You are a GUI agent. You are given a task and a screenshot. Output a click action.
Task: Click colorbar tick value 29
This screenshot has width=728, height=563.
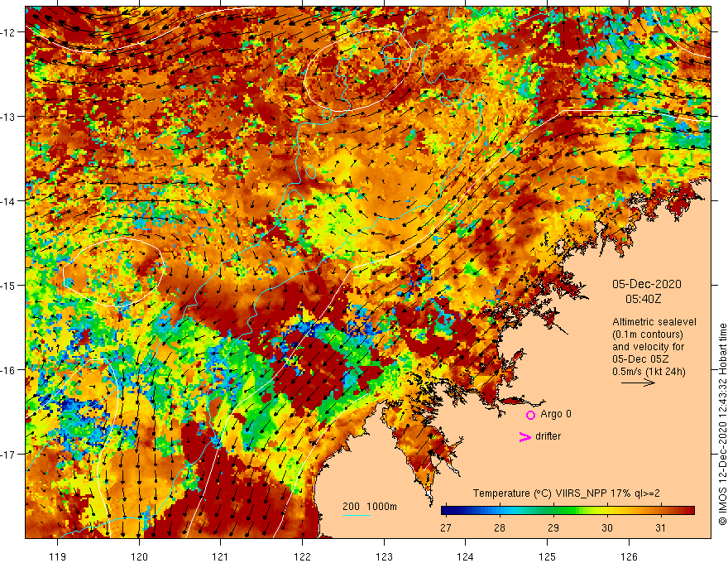(x=553, y=527)
